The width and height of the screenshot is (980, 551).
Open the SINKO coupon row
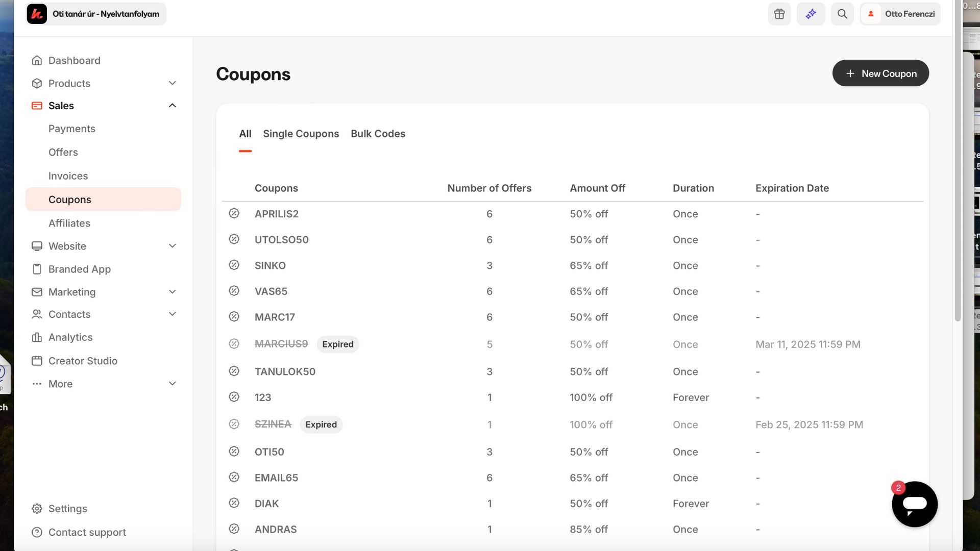point(270,265)
